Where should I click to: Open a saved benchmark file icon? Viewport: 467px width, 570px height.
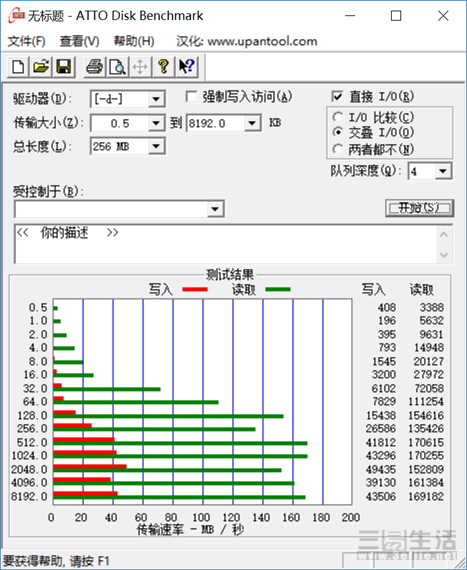pos(41,67)
